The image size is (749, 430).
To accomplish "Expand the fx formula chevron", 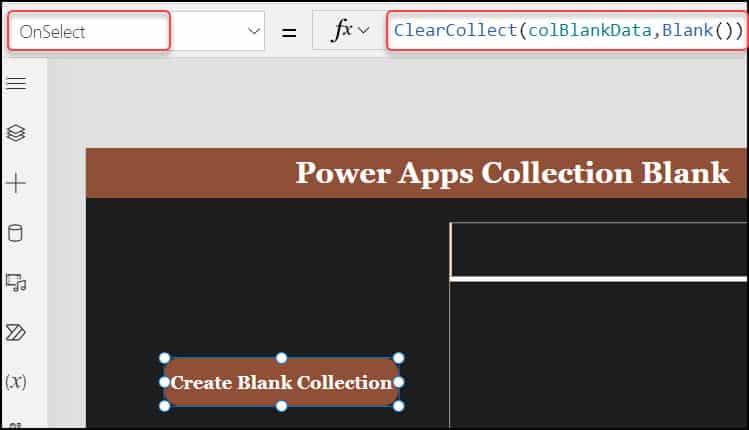I will (x=364, y=31).
